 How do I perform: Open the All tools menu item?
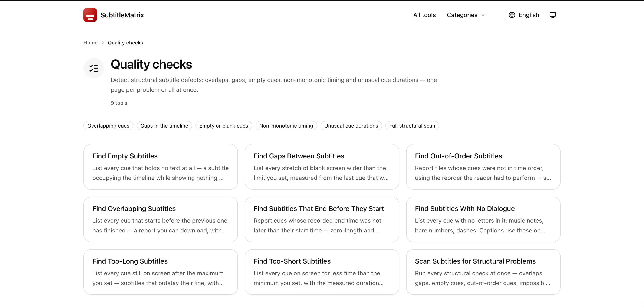(x=424, y=15)
